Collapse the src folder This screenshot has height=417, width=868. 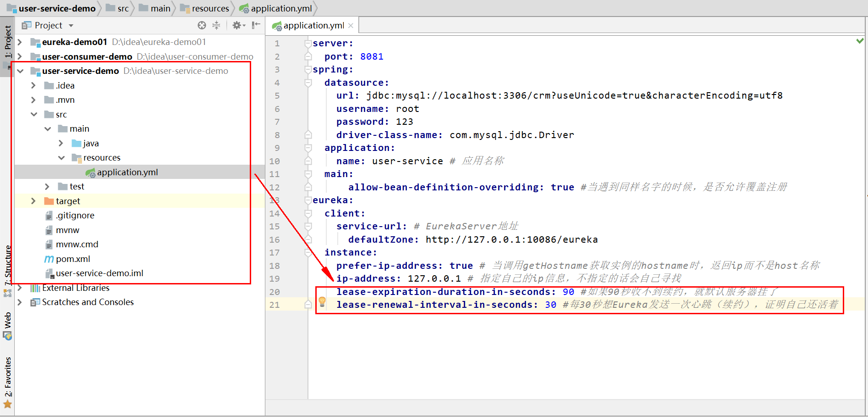click(x=33, y=114)
